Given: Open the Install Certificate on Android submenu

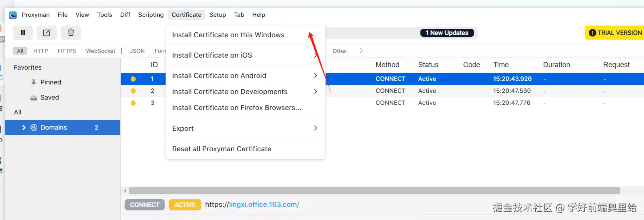Looking at the screenshot, I should click(x=245, y=76).
